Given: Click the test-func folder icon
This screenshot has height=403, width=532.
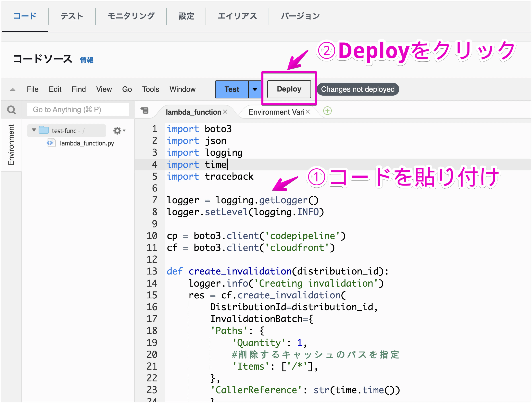Looking at the screenshot, I should (44, 130).
